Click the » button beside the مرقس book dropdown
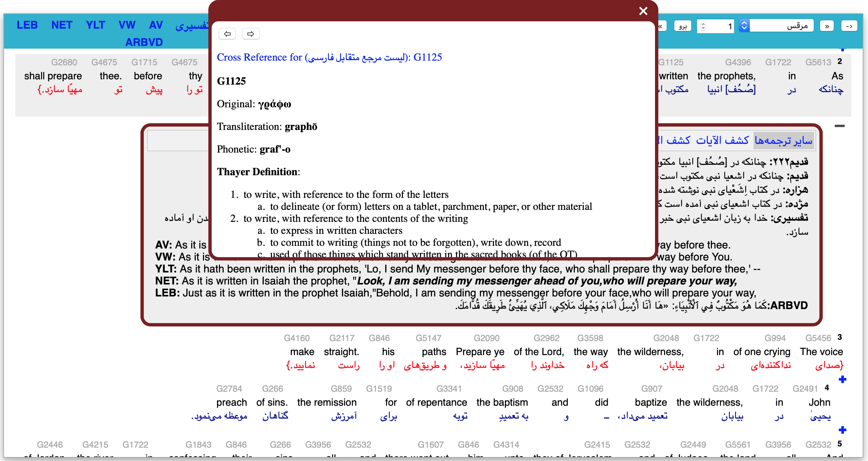The width and height of the screenshot is (868, 461). (826, 26)
